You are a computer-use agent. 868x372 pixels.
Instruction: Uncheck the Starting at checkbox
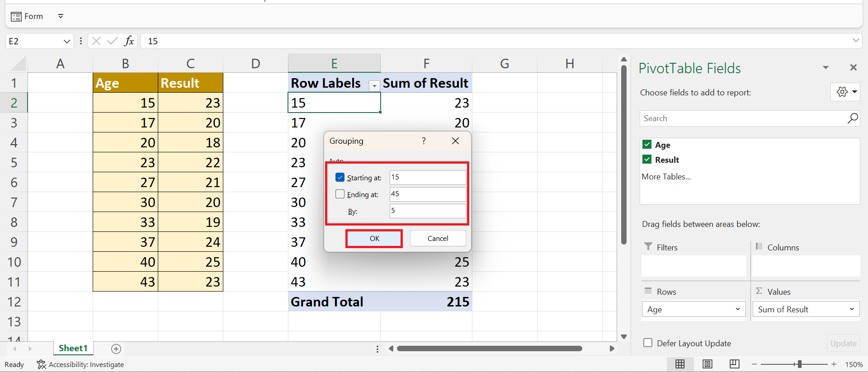pos(340,178)
